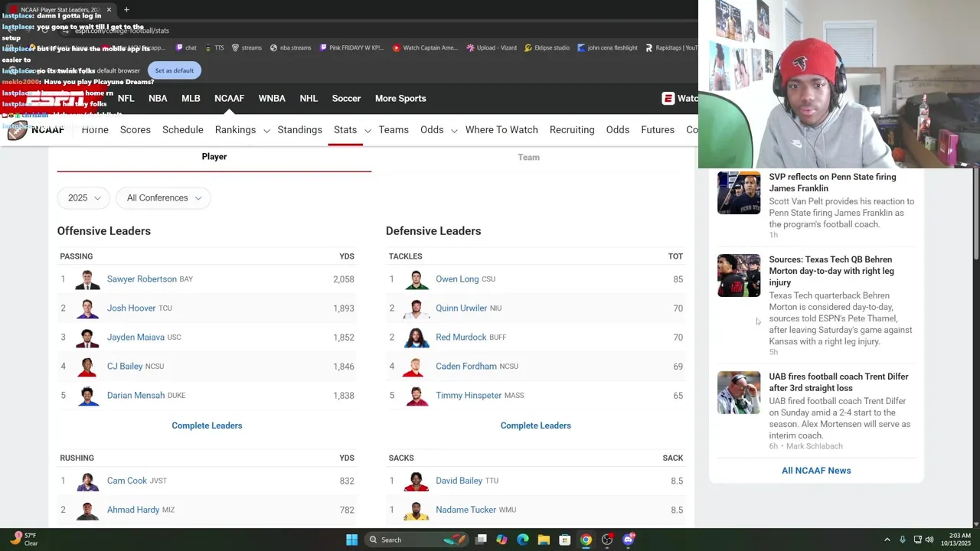
Task: Expand the Rankings menu chevron
Action: click(266, 131)
